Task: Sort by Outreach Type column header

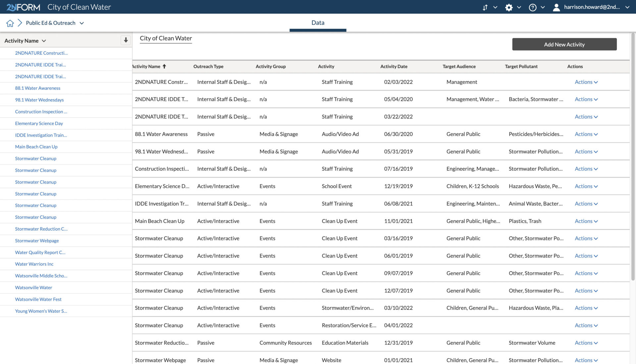Action: point(208,67)
